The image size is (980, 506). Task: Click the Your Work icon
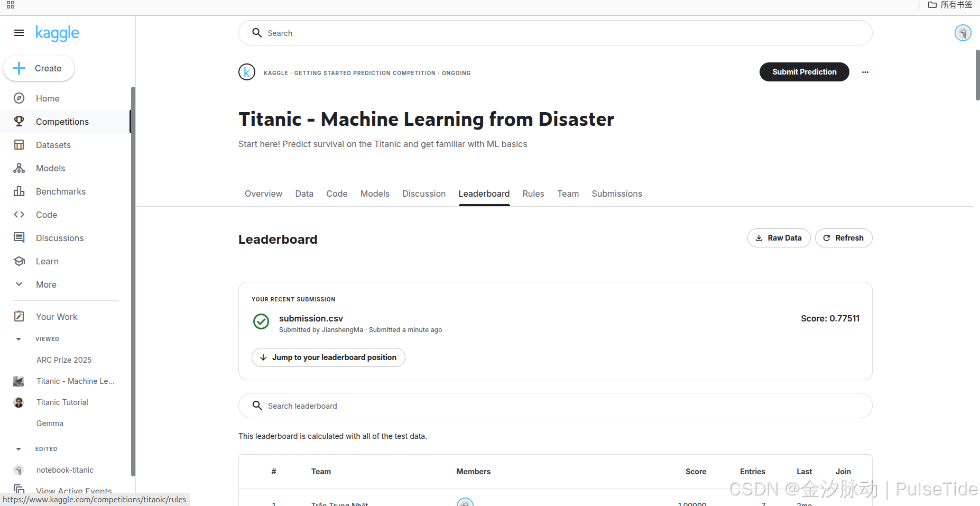[19, 317]
